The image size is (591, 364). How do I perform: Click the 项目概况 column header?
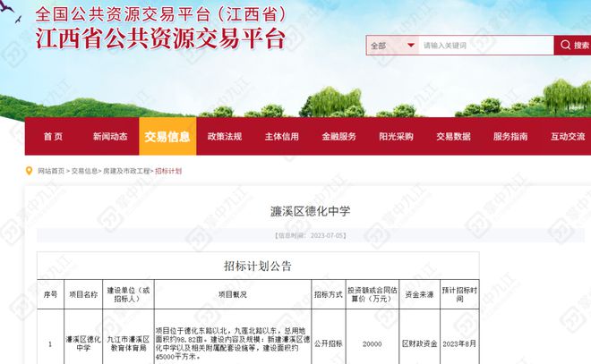[x=233, y=294]
